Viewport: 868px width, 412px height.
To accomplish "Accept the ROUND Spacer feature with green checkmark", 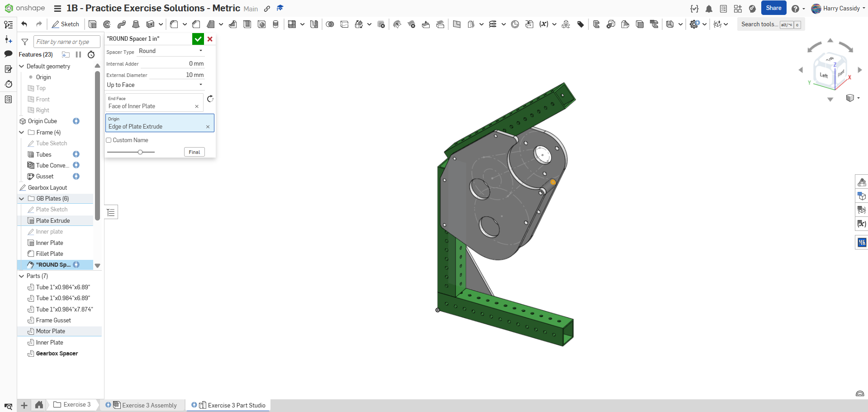I will pos(198,39).
